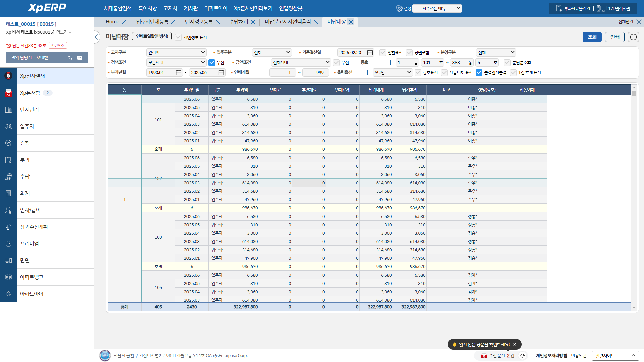Switch to the 수납처리 tab
This screenshot has height=362, width=644.
238,22
